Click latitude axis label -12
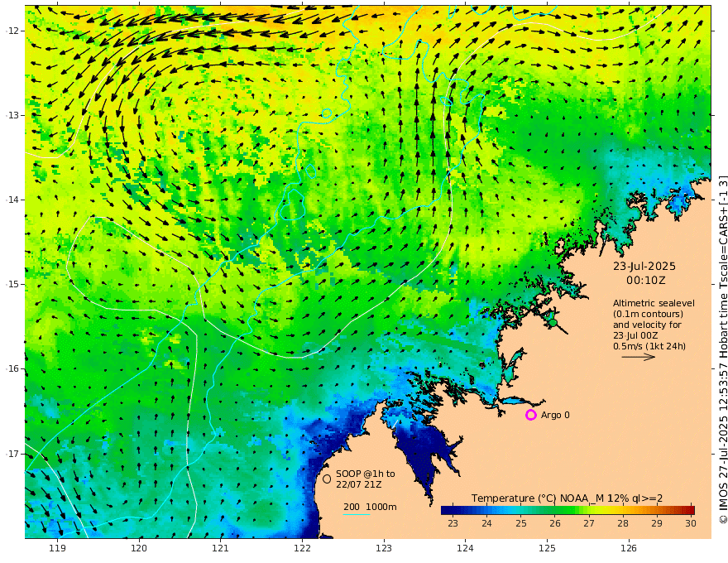The width and height of the screenshot is (728, 563). [12, 31]
